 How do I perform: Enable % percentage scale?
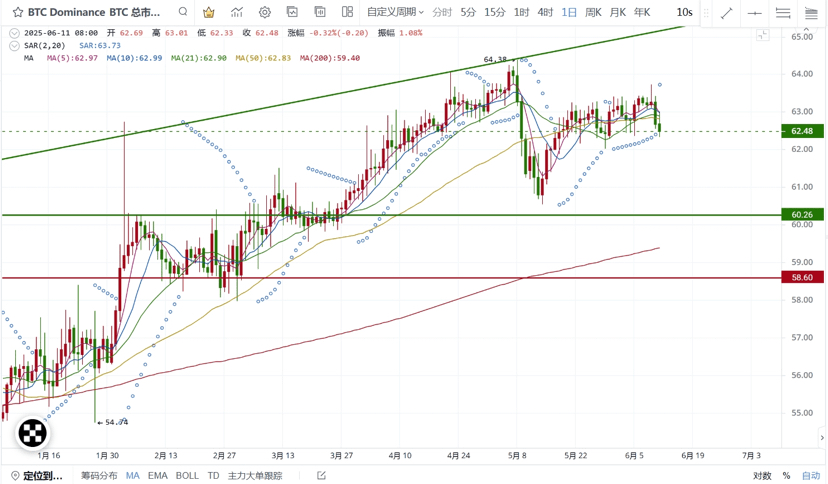tap(786, 476)
